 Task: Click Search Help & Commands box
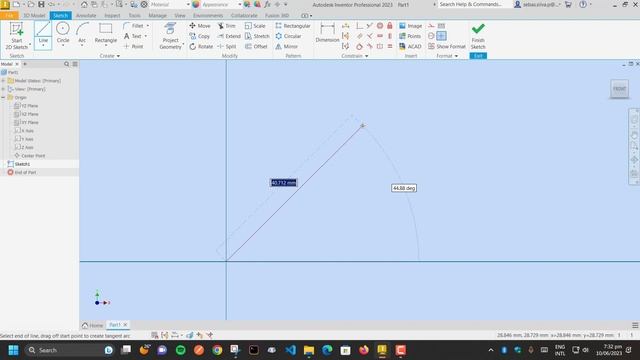(x=472, y=4)
